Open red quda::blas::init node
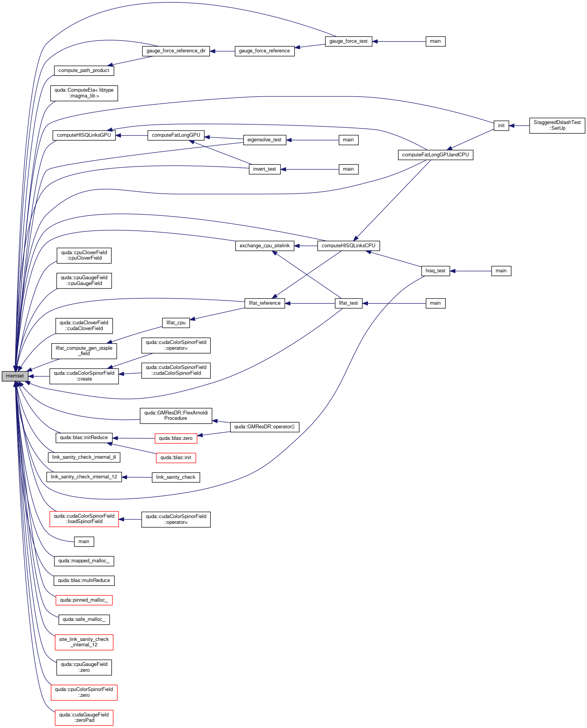 pyautogui.click(x=176, y=458)
